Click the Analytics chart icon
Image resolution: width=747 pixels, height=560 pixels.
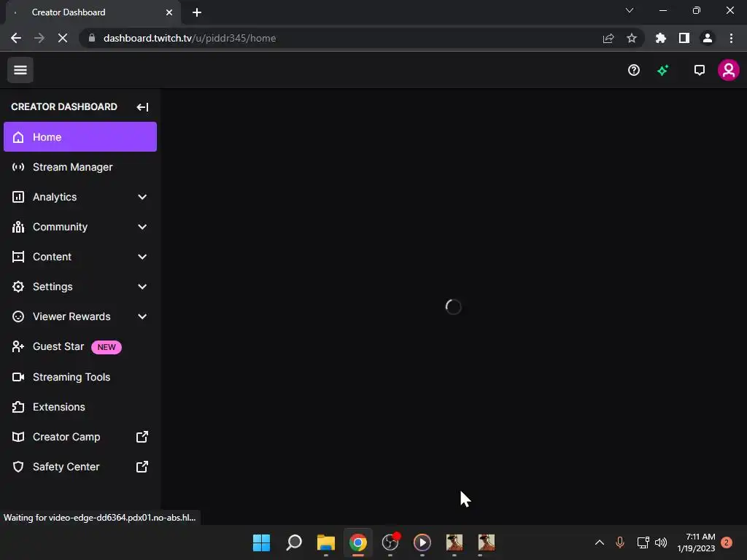pos(18,197)
